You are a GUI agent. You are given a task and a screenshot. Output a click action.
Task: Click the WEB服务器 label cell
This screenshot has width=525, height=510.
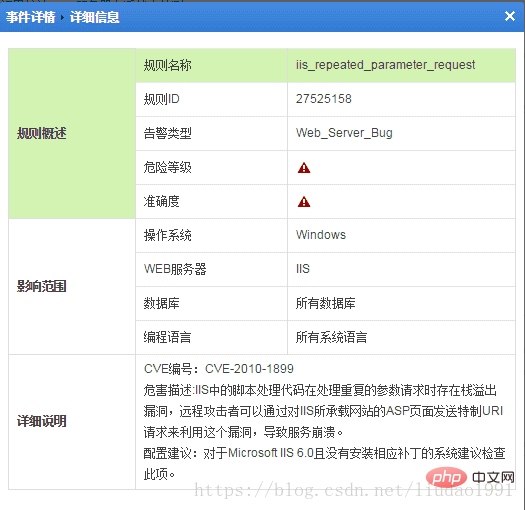212,270
